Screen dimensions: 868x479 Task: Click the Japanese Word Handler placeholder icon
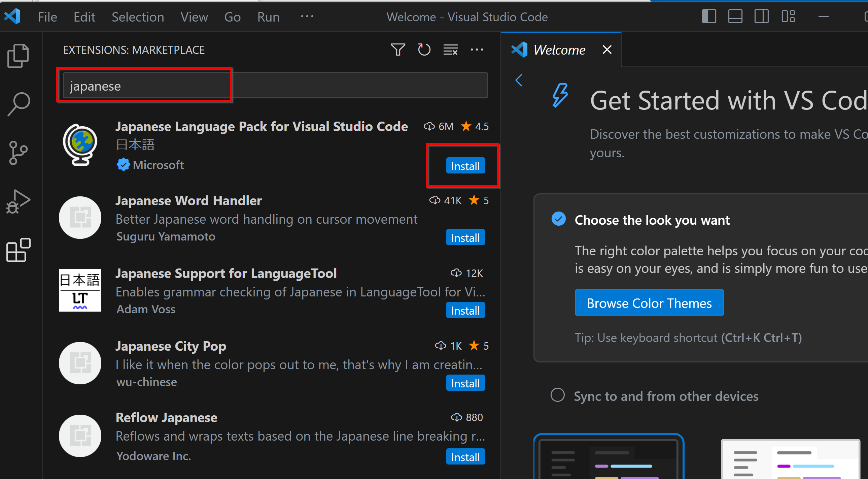coord(80,218)
